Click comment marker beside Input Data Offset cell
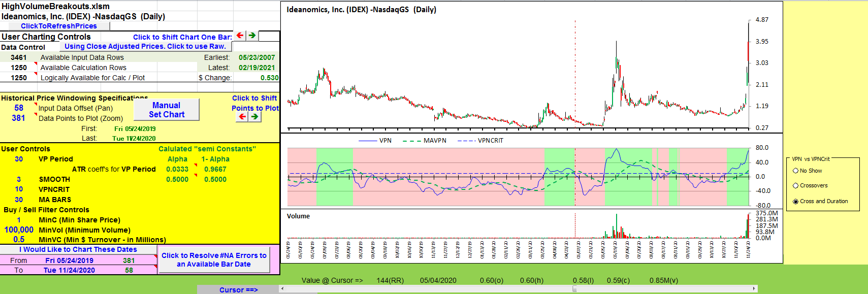Screen dimensions: 868x294 point(36,104)
